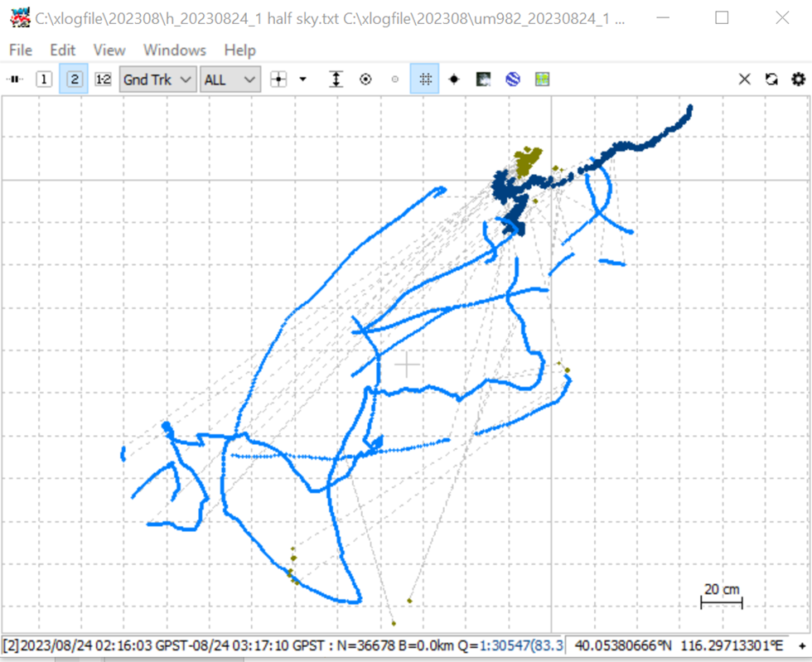The width and height of the screenshot is (812, 662).
Task: Click the connect/disconnect stream icon in the toolbar
Action: click(15, 80)
